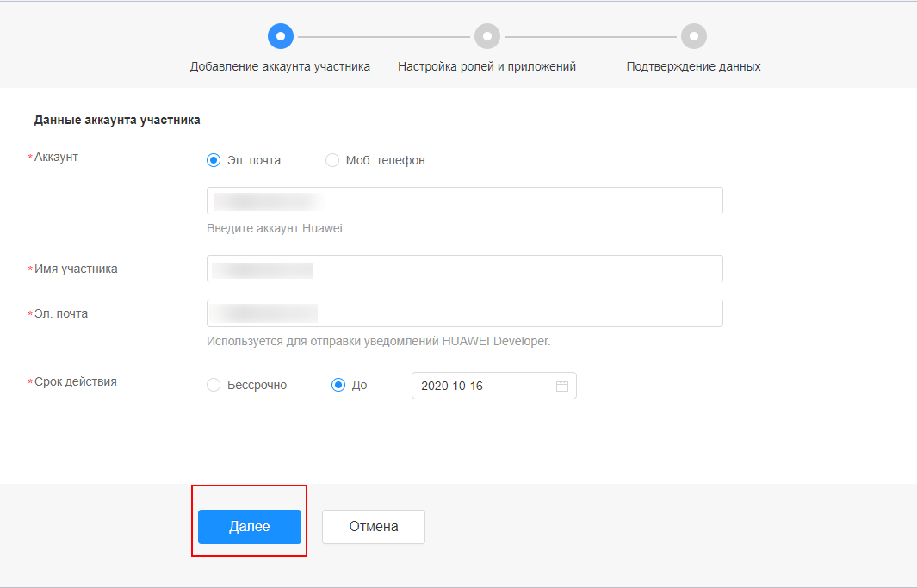Click the 'Данные аккаунта участника' section heading
This screenshot has height=588, width=917.
tap(117, 120)
